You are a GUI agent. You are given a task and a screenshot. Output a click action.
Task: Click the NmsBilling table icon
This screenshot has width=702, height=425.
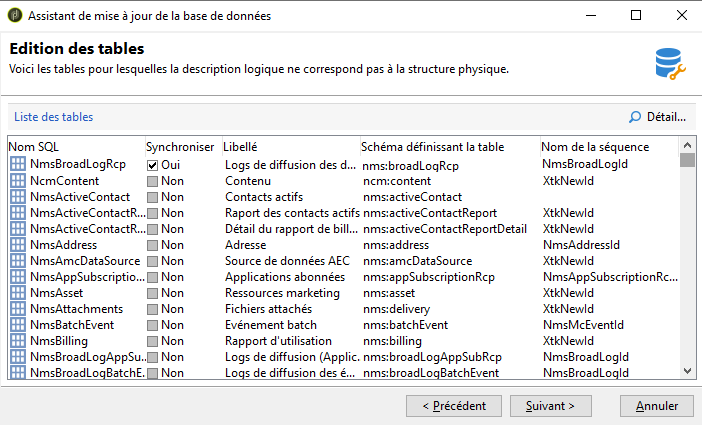coord(18,341)
